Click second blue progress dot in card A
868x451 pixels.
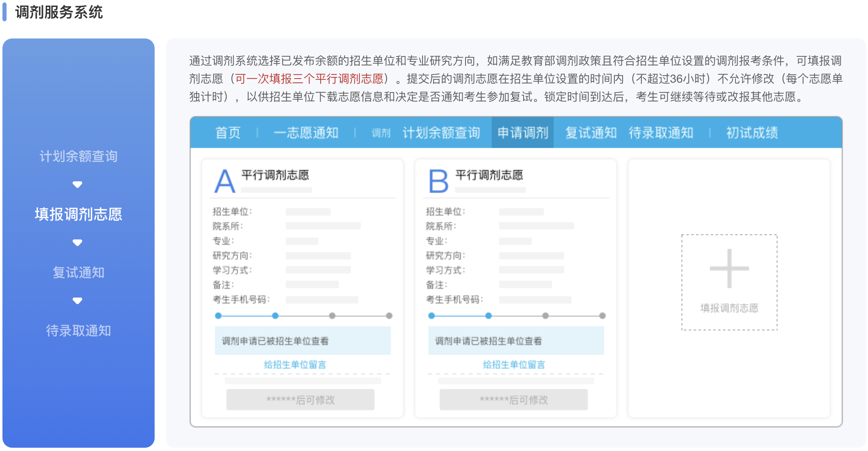coord(275,316)
